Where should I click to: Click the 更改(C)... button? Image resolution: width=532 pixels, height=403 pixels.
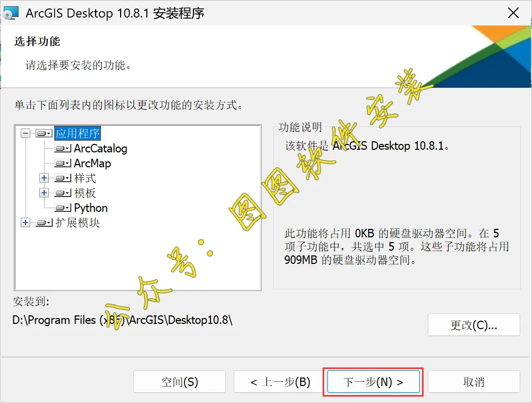point(474,325)
